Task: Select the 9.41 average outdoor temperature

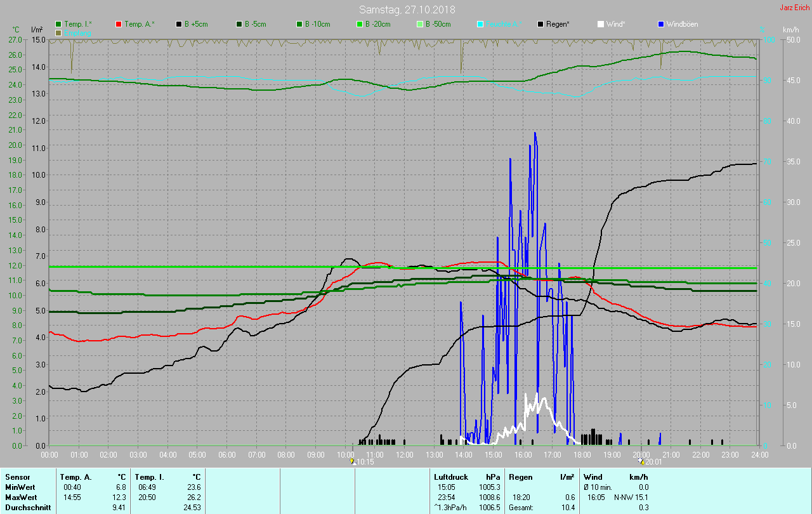Action: click(x=119, y=507)
